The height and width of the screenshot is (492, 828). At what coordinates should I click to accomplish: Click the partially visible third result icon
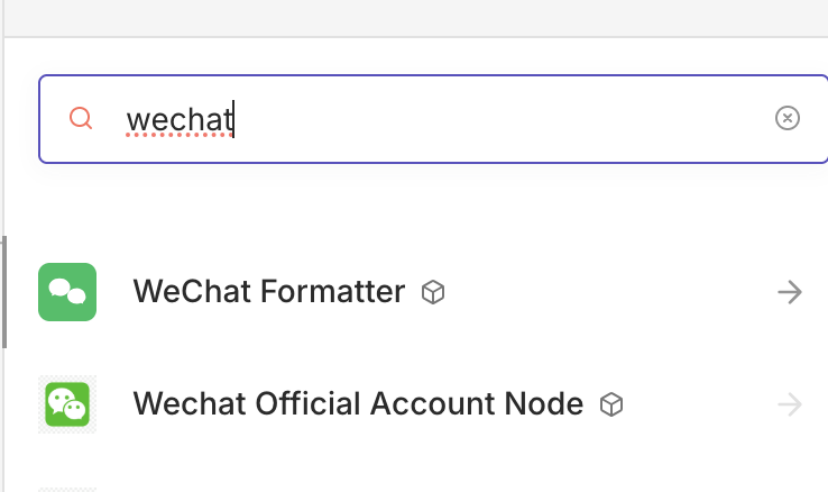[x=67, y=489]
